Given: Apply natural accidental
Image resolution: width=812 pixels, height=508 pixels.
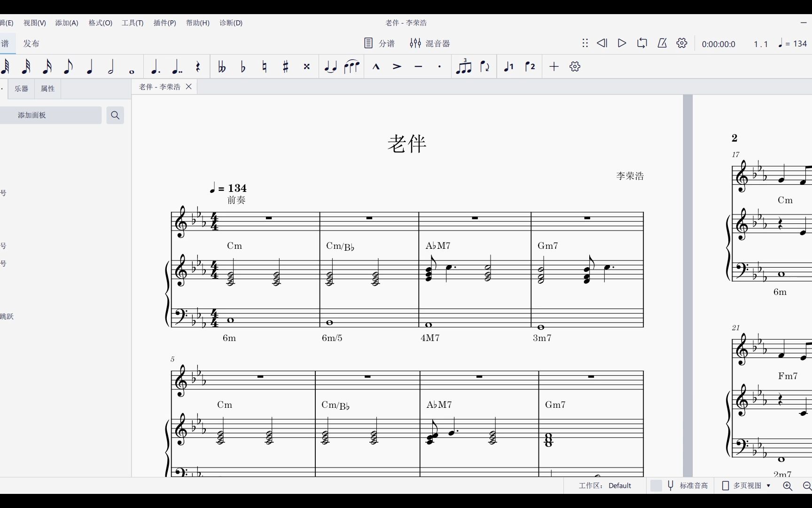Looking at the screenshot, I should point(265,67).
